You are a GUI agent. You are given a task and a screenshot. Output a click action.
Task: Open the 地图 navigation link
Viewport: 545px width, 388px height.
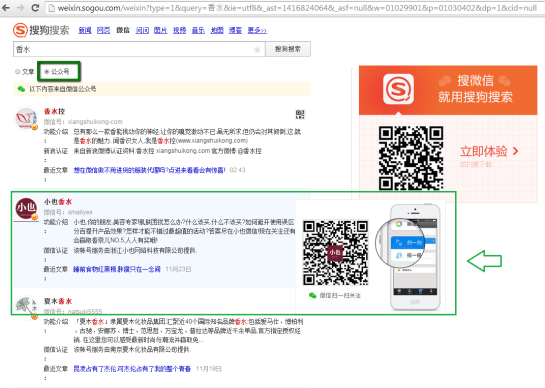click(x=217, y=31)
